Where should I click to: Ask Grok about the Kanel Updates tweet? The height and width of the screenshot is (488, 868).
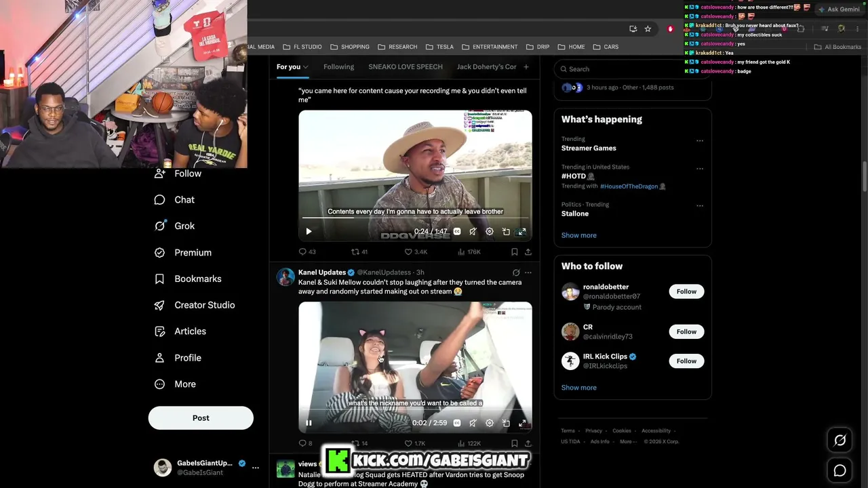point(516,272)
